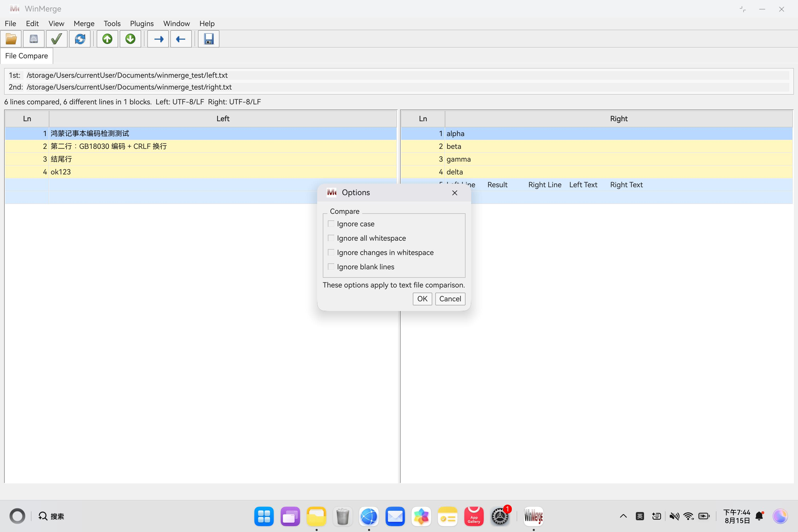Open the Window menu
The image size is (798, 532).
point(176,24)
